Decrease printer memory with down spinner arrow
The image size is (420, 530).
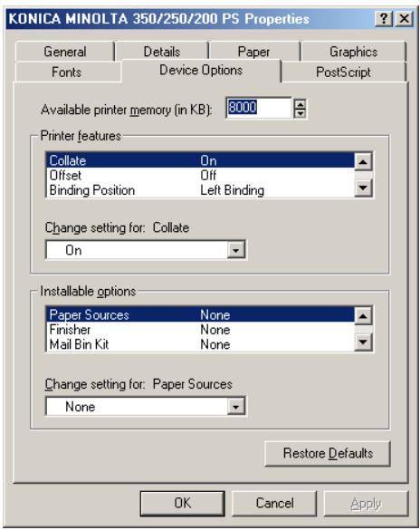300,113
